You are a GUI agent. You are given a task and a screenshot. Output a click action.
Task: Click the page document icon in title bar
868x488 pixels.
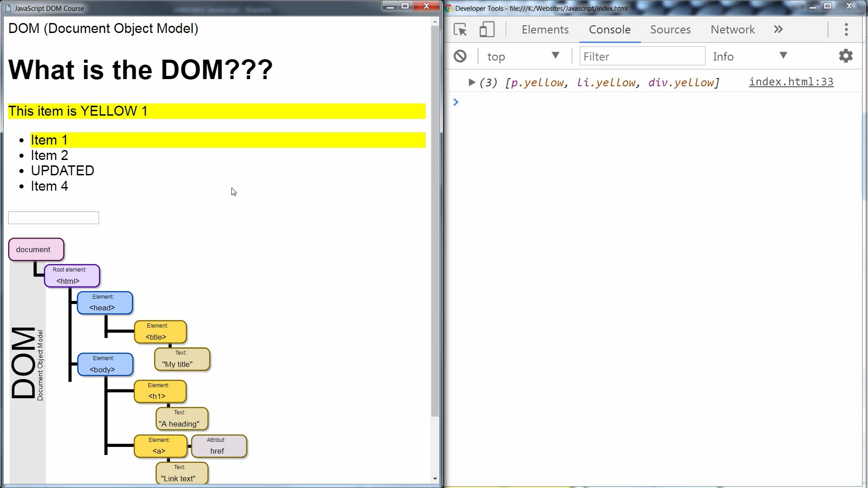pyautogui.click(x=8, y=8)
